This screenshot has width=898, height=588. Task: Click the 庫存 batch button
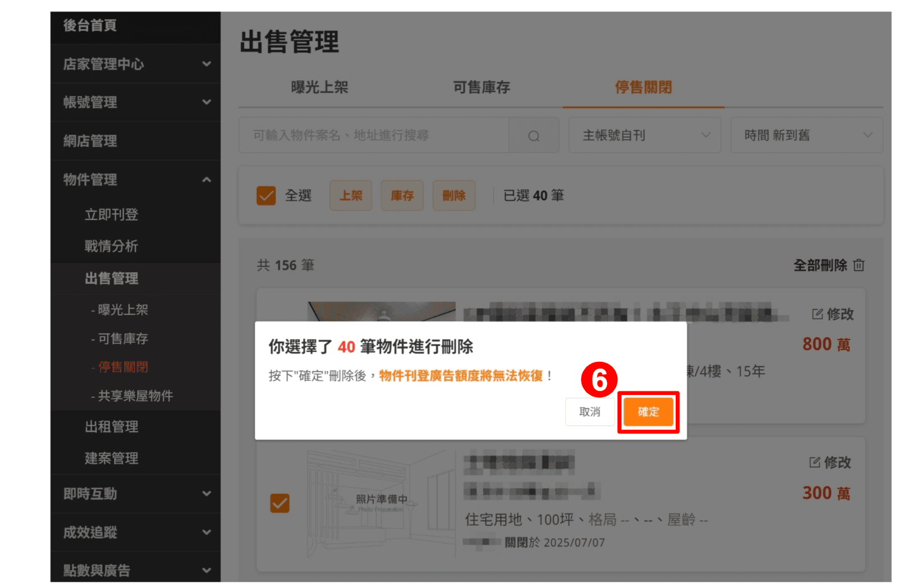point(402,196)
